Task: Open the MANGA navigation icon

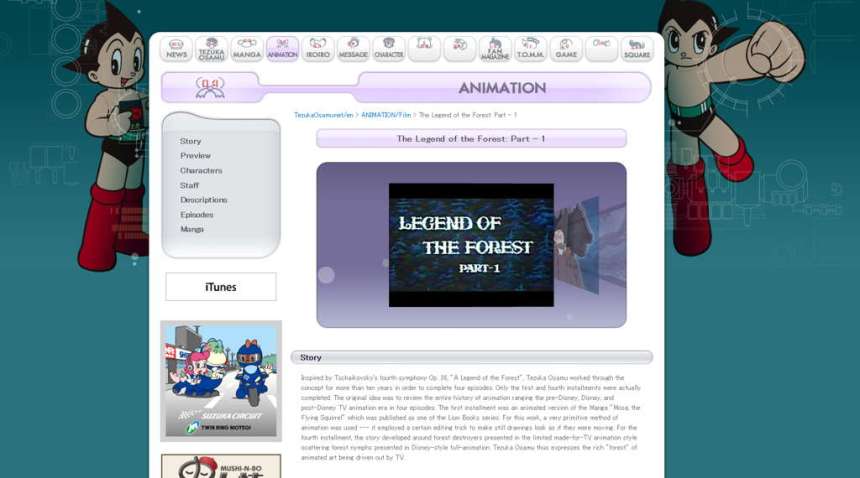Action: (x=246, y=49)
